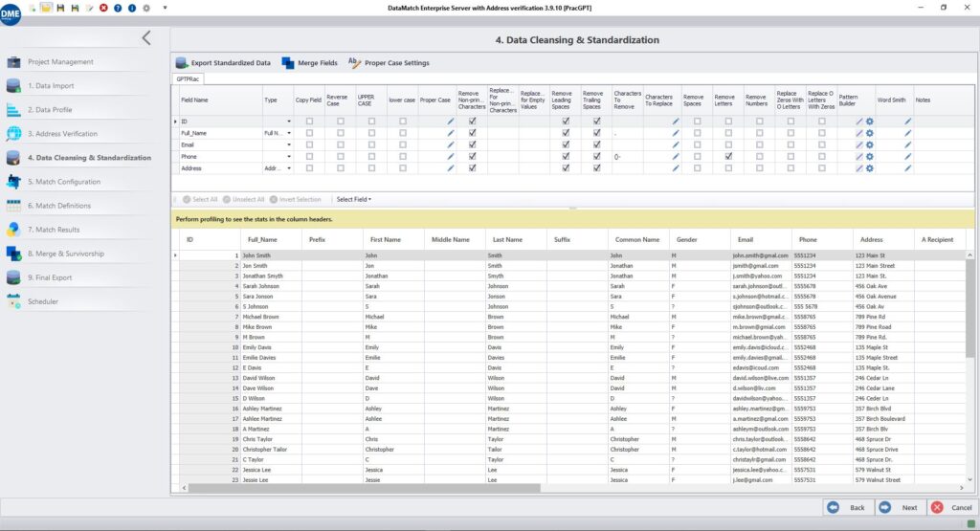The height and width of the screenshot is (531, 980).
Task: Click the open folder icon in quick toolbar
Action: pos(46,8)
